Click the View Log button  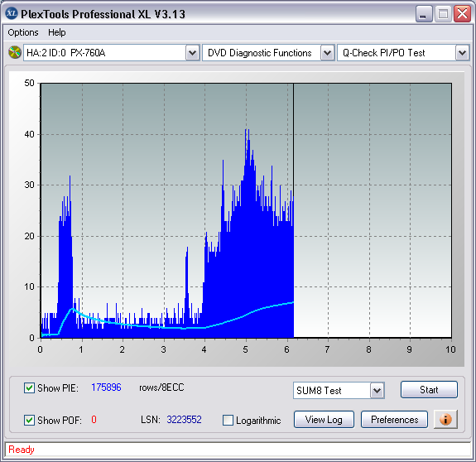click(x=324, y=420)
